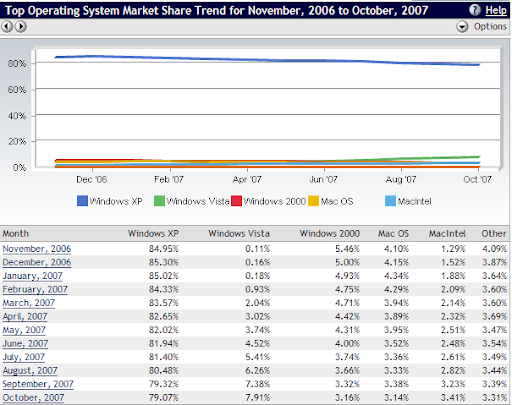Image resolution: width=512 pixels, height=405 pixels.
Task: Open the January, 2007 link
Action: tap(32, 276)
